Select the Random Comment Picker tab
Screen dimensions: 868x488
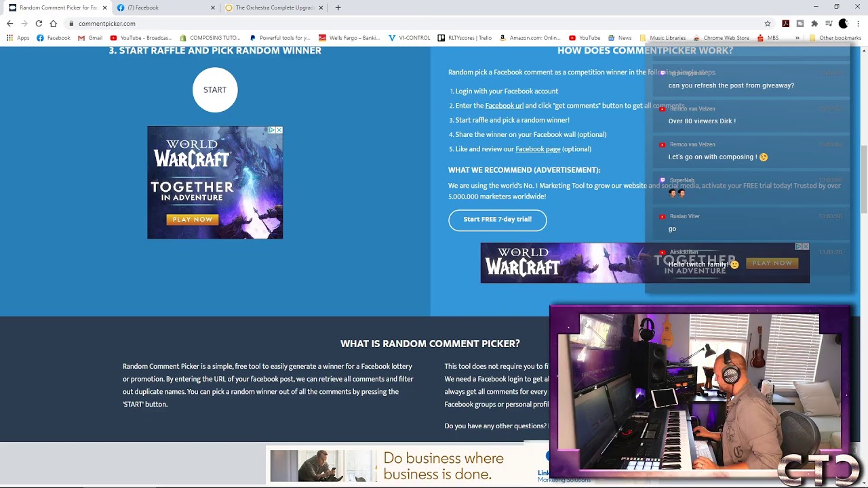point(57,7)
